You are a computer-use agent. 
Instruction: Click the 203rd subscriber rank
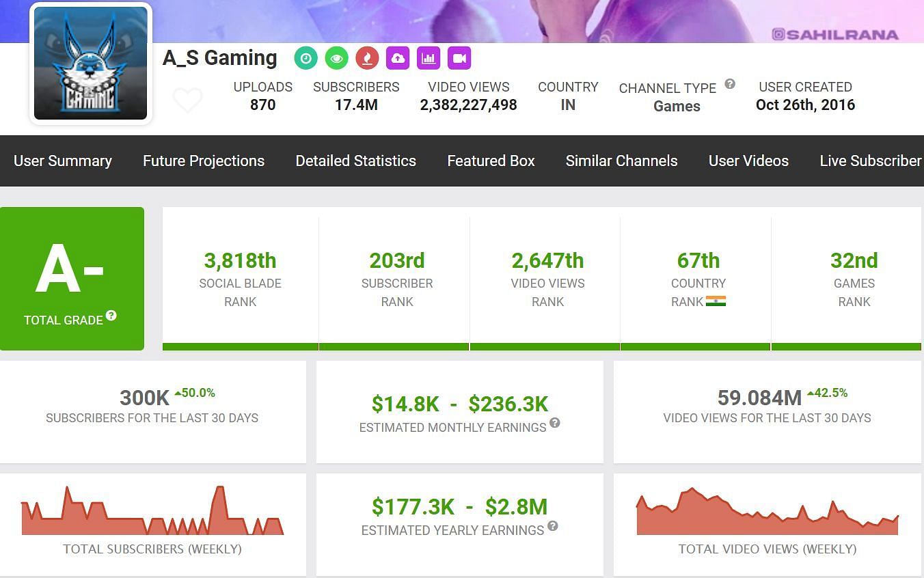tap(397, 260)
